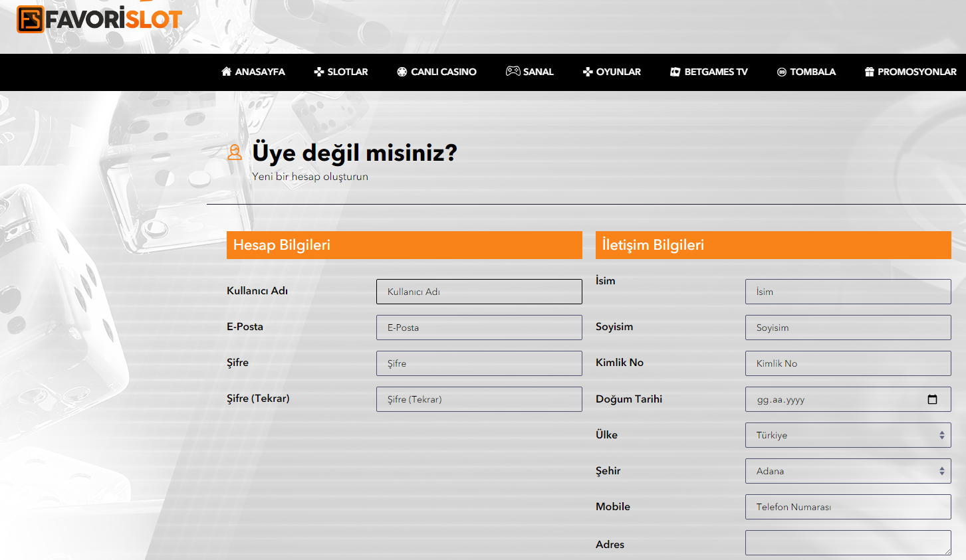Click the TV icon next to BETGAMES TV
The image size is (966, 560).
click(x=674, y=72)
